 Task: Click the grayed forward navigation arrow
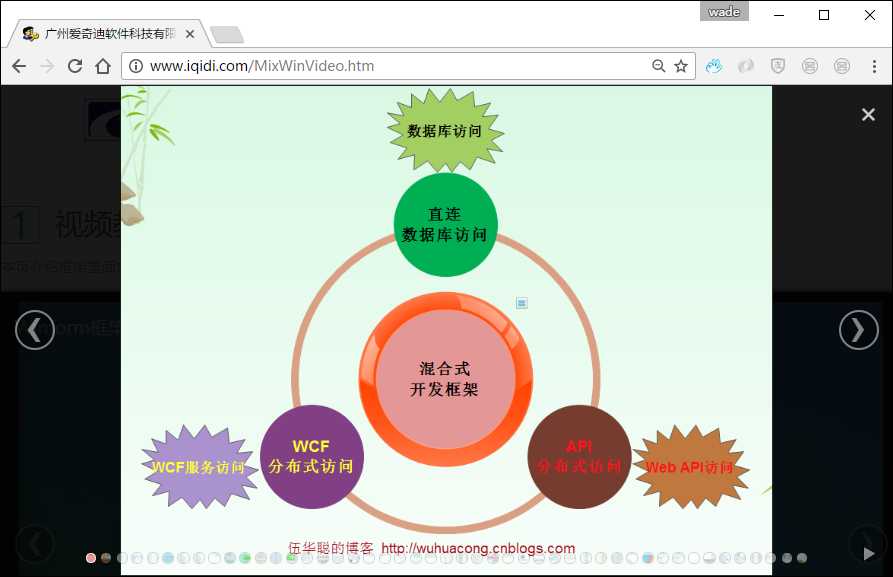(x=47, y=66)
